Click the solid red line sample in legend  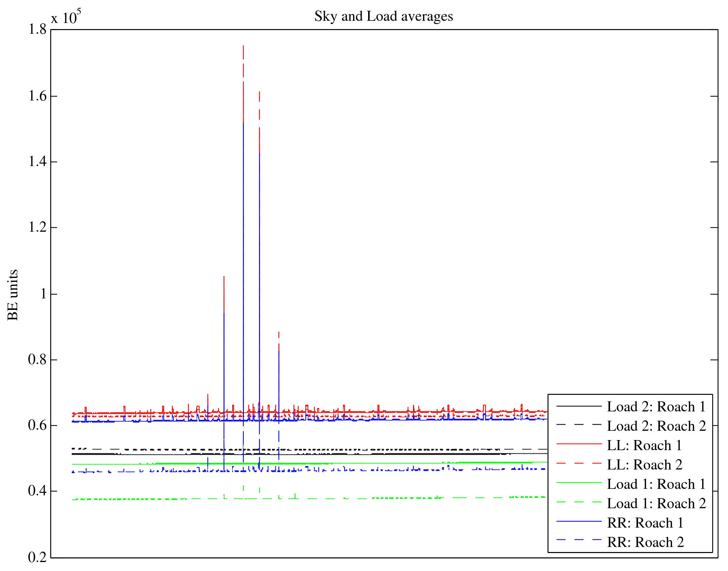click(x=578, y=444)
